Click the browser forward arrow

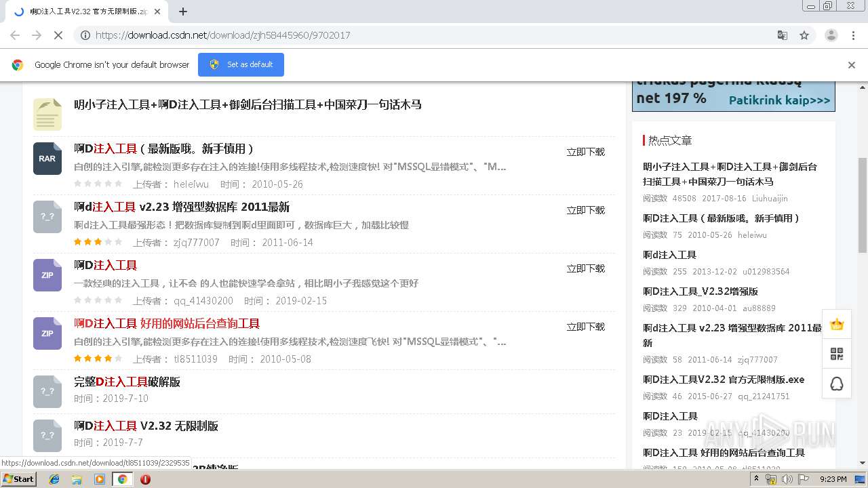click(x=37, y=35)
